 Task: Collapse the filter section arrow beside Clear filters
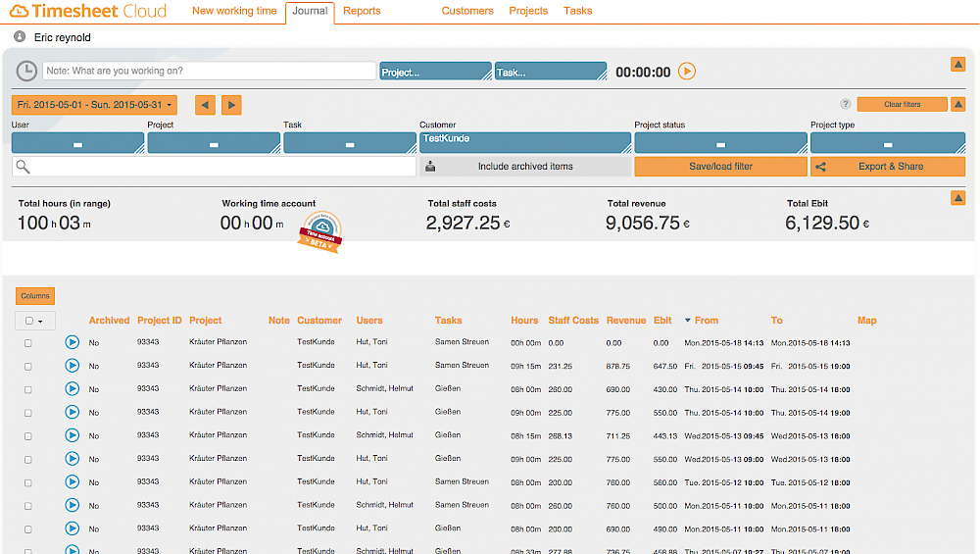click(x=957, y=104)
